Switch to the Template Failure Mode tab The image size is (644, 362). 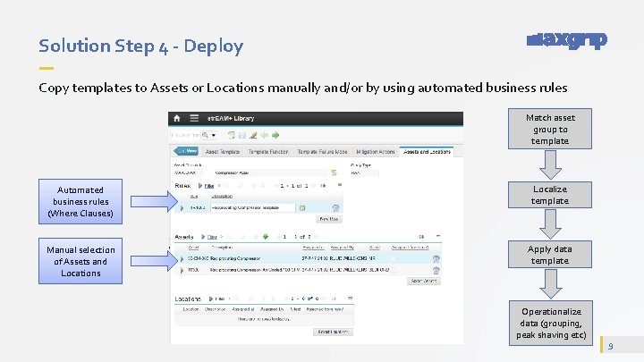[x=322, y=152]
